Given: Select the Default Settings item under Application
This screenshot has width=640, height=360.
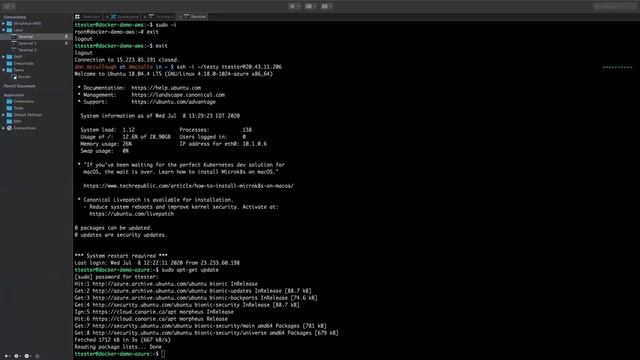Looking at the screenshot, I should pyautogui.click(x=27, y=115).
